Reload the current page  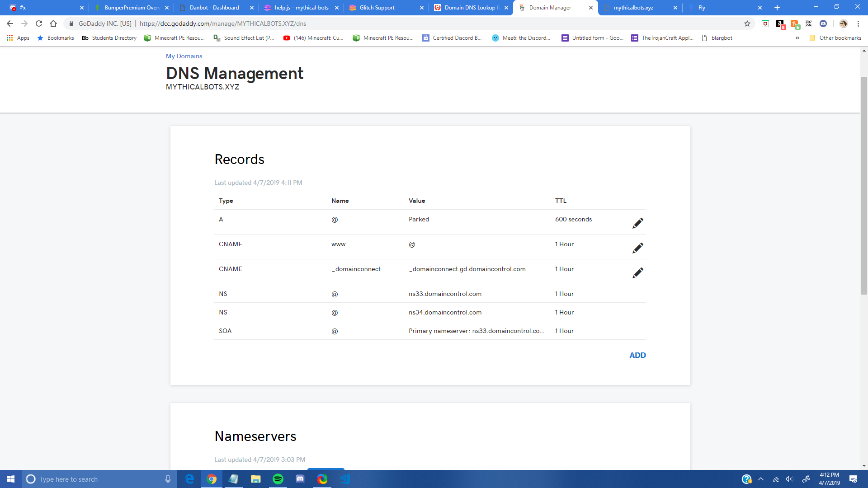39,23
